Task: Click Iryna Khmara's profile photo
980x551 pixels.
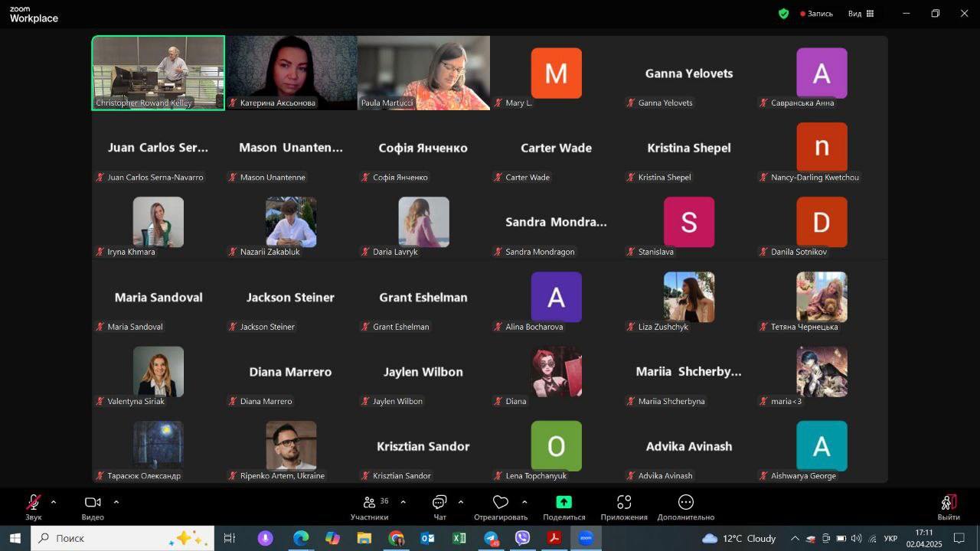Action: 158,222
